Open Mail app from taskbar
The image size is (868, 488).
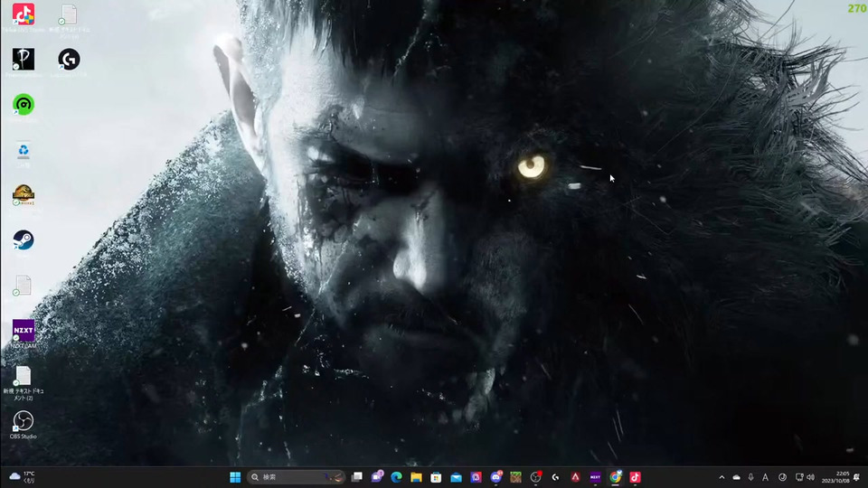coord(456,477)
